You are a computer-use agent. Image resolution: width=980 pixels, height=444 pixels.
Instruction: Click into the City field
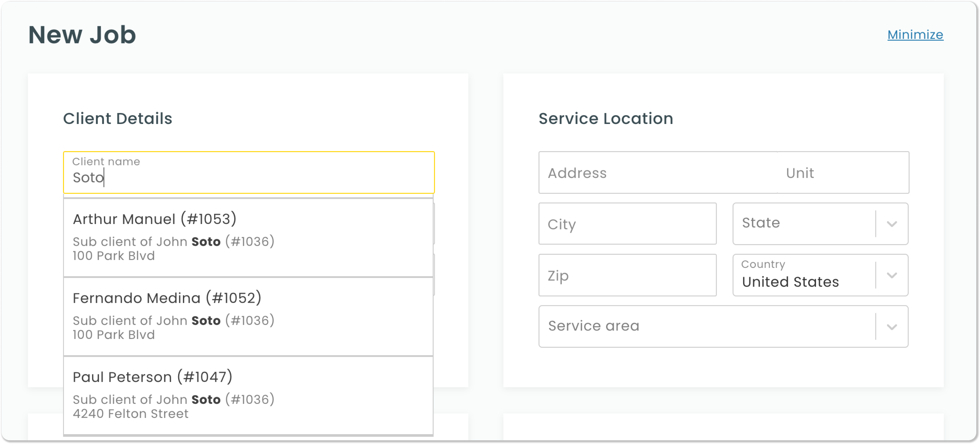(627, 224)
